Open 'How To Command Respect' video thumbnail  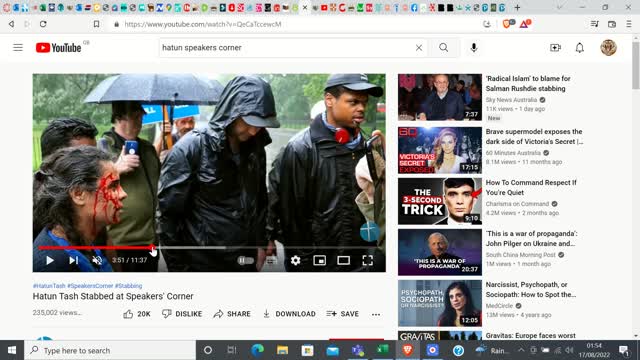[440, 201]
